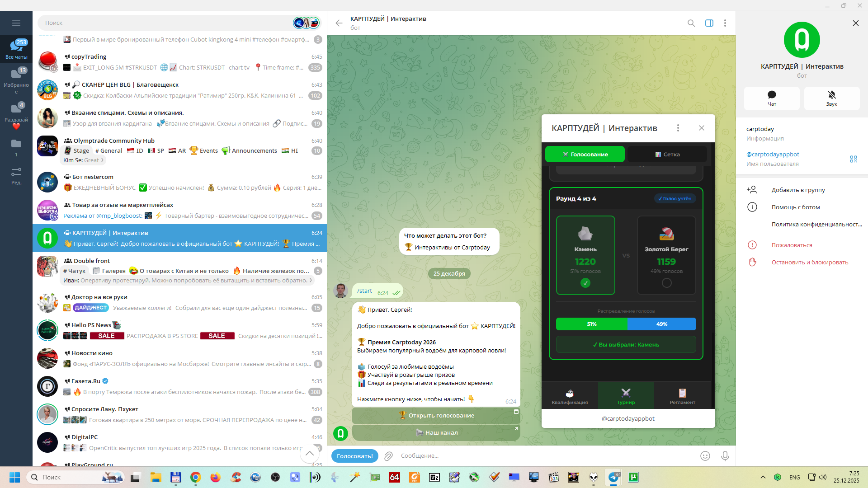Viewport: 868px width, 488px height.
Task: Click the paperclip attach file icon
Action: tap(388, 456)
